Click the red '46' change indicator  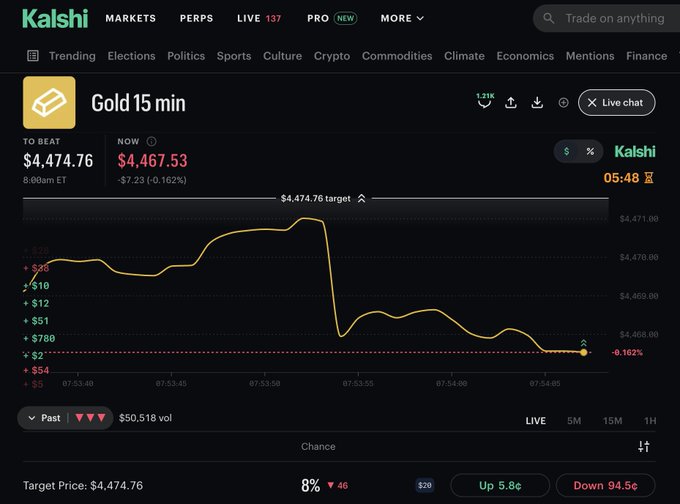coord(338,485)
